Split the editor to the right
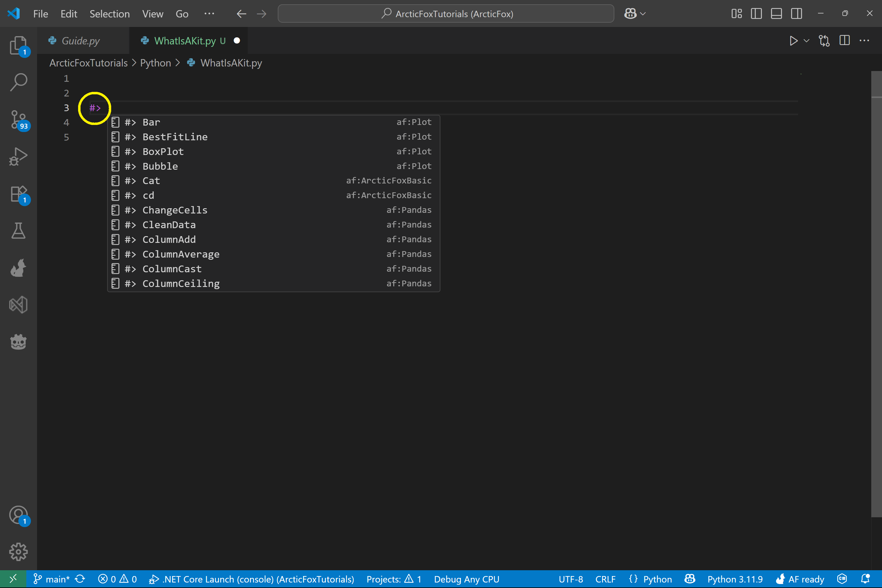Image resolution: width=882 pixels, height=588 pixels. (x=845, y=40)
